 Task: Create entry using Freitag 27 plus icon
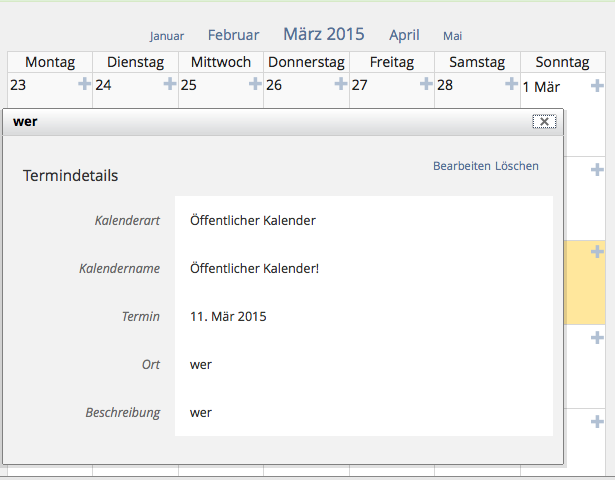(x=426, y=84)
